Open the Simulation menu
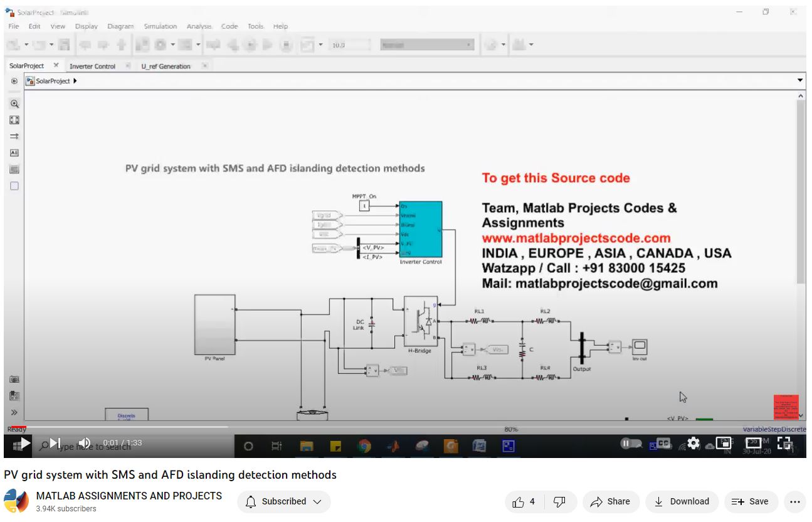Screen dimensions: 812x522 [160, 26]
